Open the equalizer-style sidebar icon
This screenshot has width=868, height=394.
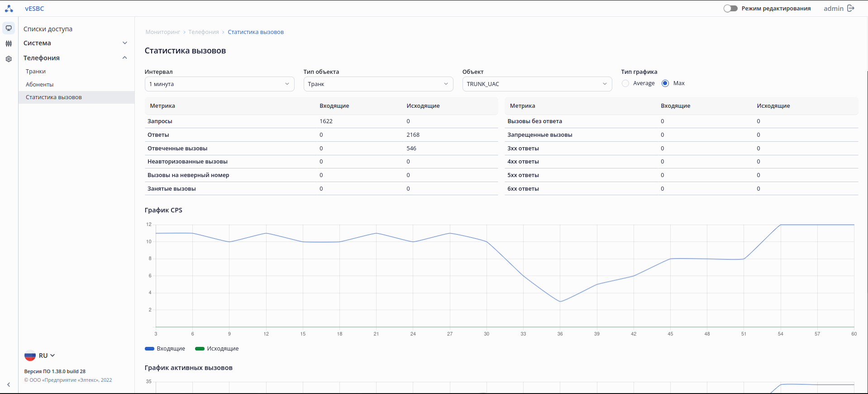9,43
